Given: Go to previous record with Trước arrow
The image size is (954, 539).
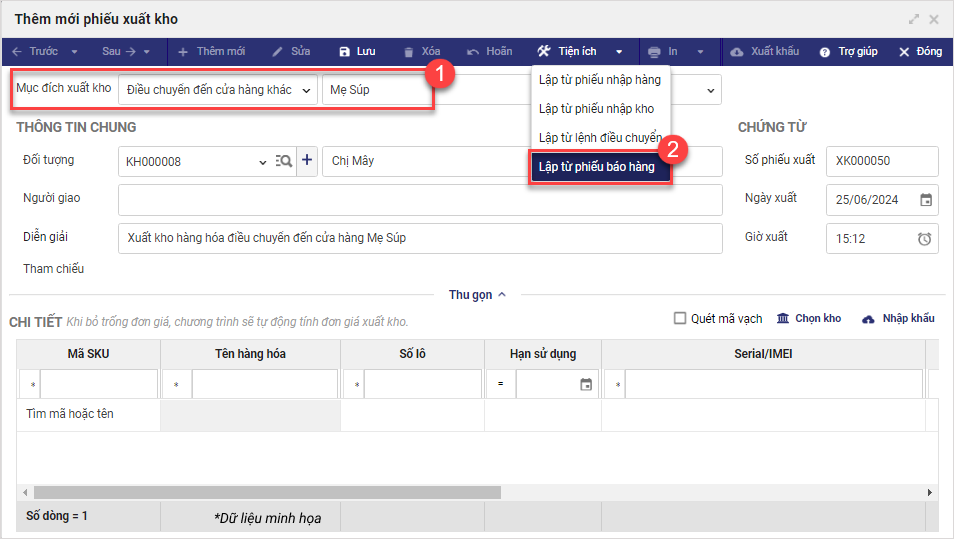Looking at the screenshot, I should point(35,52).
